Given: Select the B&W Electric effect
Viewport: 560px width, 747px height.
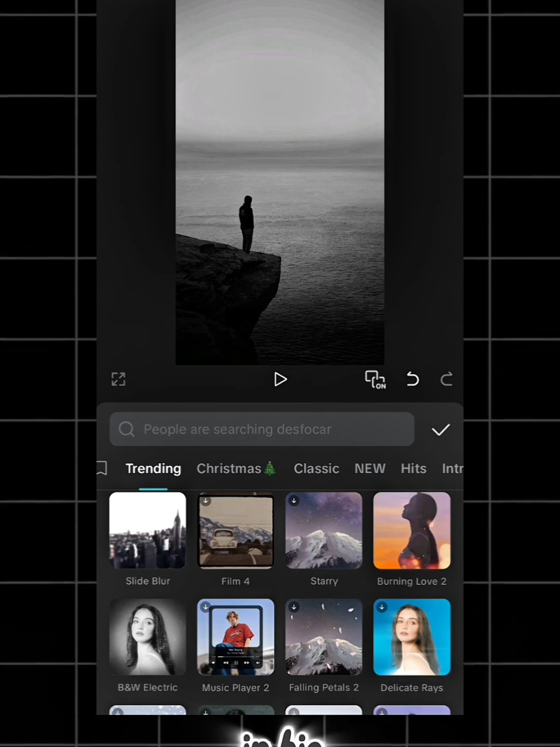Looking at the screenshot, I should tap(148, 637).
